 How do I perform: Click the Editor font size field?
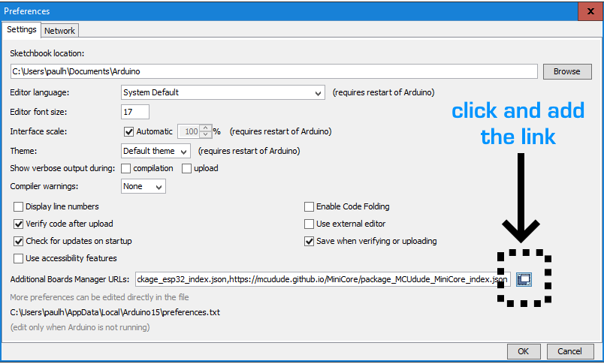click(135, 112)
